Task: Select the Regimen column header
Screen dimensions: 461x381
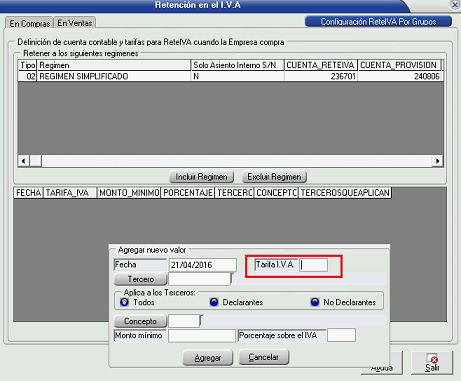Action: click(x=114, y=65)
